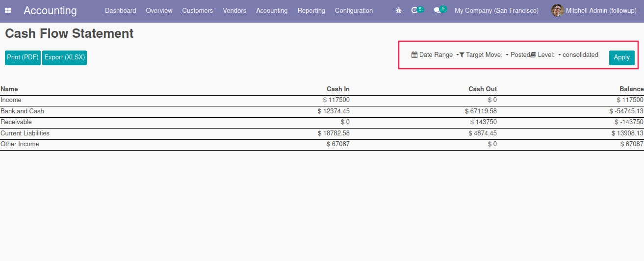Click value $ 12374.45

click(334, 111)
